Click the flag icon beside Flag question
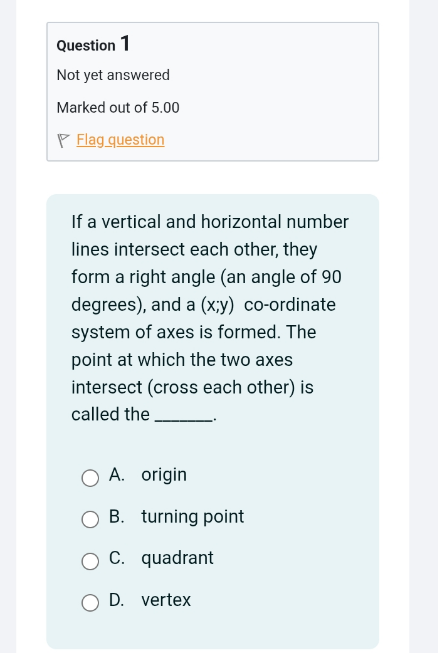Viewport: 438px width, 653px height. coord(62,141)
